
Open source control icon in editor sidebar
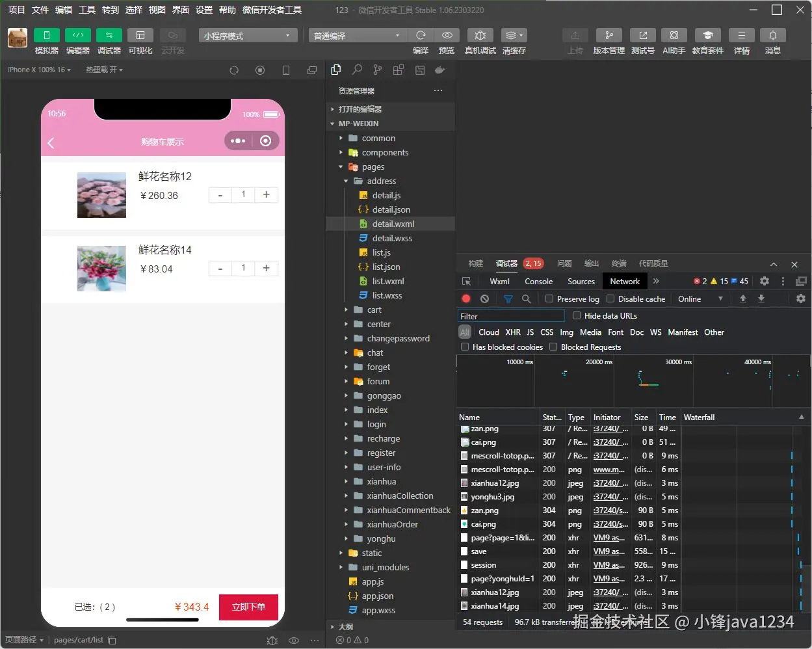pos(378,70)
